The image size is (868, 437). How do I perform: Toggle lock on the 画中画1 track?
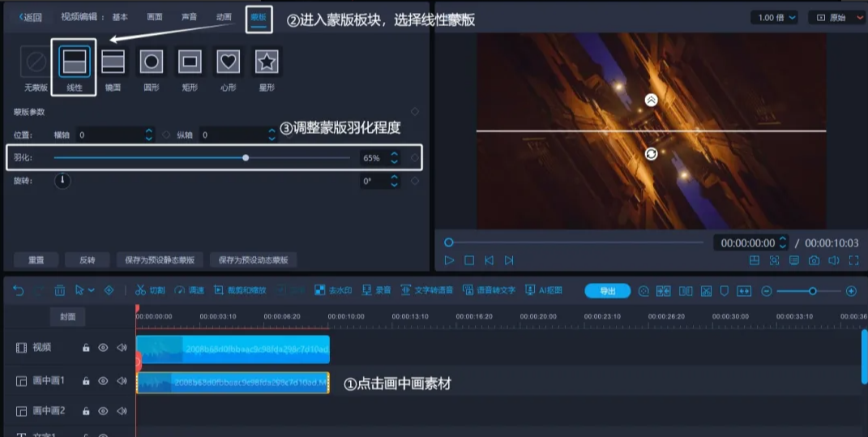[x=86, y=381]
